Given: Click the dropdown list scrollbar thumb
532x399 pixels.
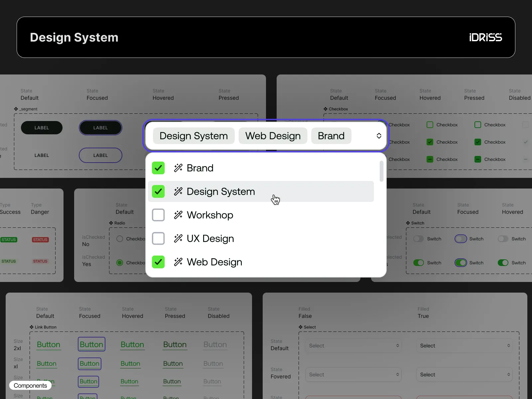Looking at the screenshot, I should (381, 171).
